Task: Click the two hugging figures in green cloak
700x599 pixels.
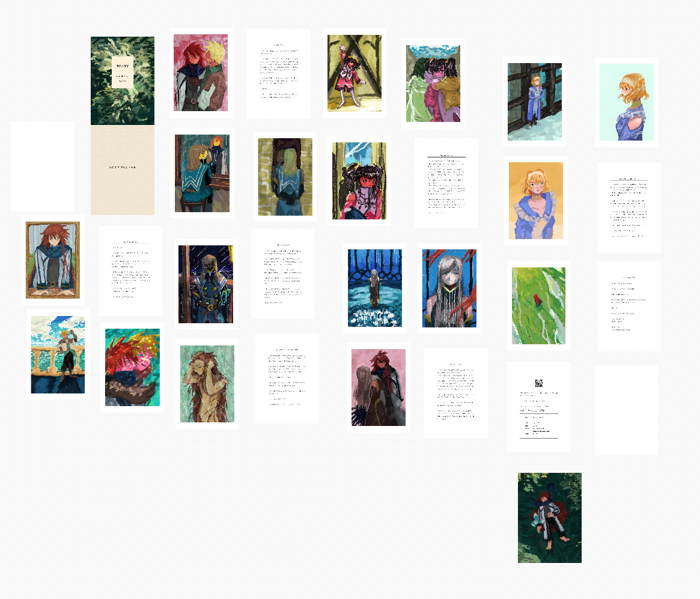Action: [433, 84]
